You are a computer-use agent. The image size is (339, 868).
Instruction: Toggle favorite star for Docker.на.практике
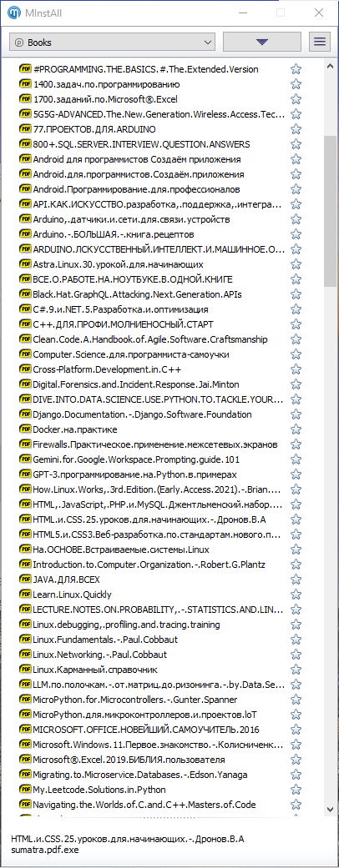(296, 429)
